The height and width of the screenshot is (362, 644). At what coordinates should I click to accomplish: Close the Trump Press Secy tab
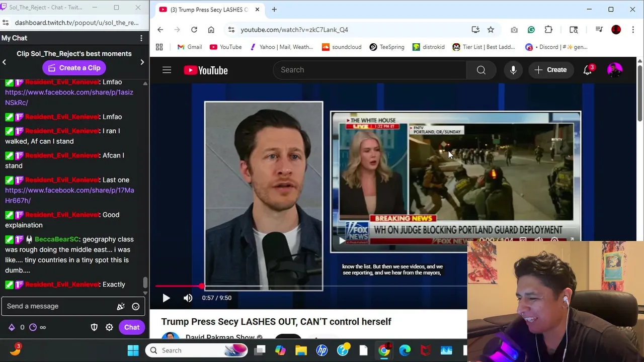click(x=257, y=10)
